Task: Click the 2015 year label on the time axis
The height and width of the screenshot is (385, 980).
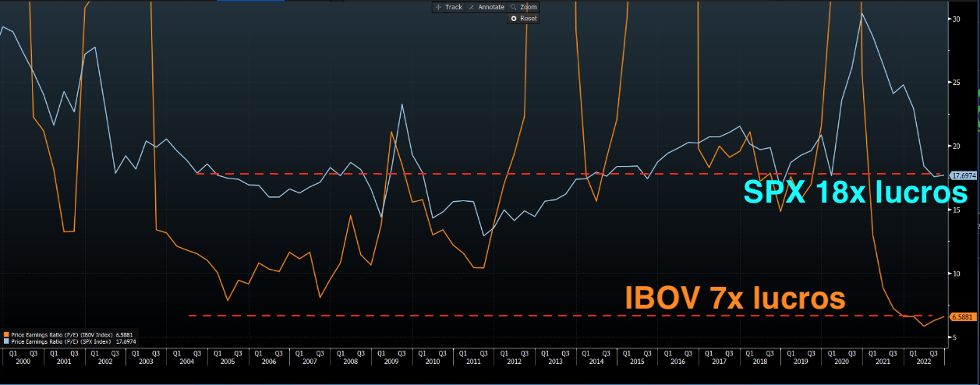Action: tap(637, 362)
